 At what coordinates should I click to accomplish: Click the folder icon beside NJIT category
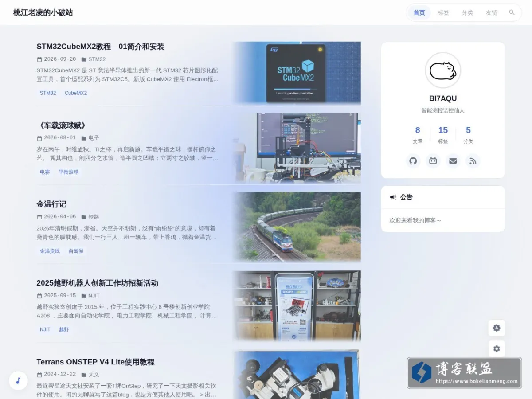pos(84,296)
